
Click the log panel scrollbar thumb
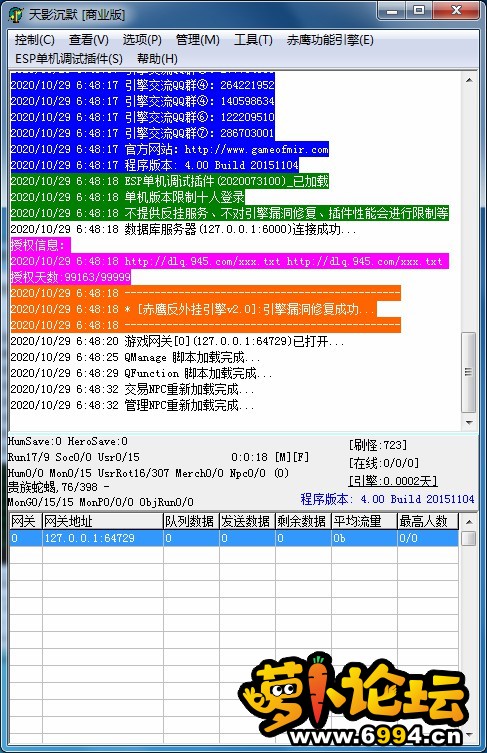point(469,372)
